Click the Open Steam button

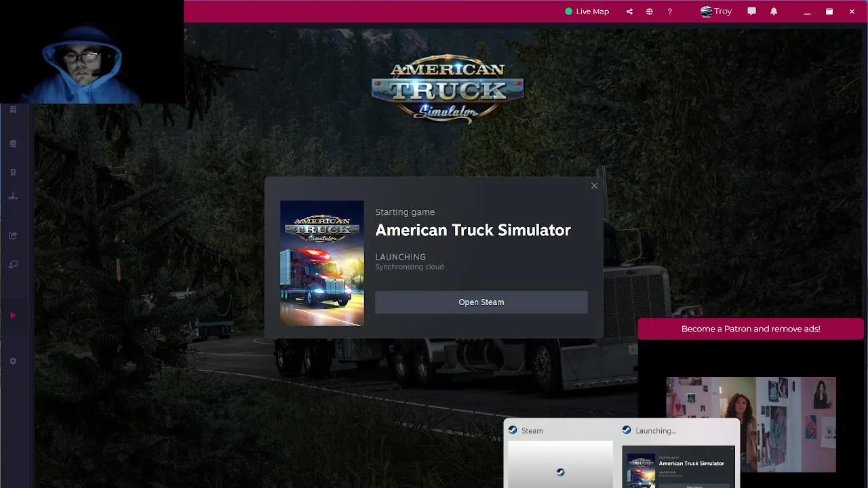tap(481, 302)
